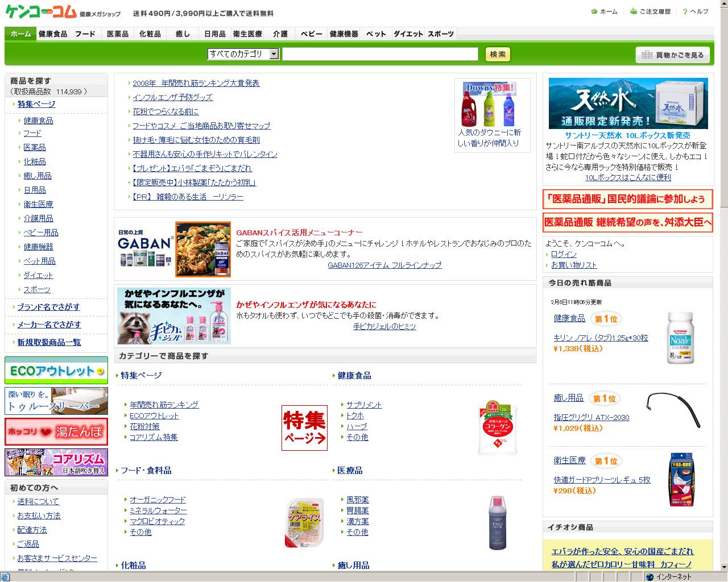Switch to the スポーツ navigation tab
Viewport: 728px width, 582px height.
coord(441,34)
